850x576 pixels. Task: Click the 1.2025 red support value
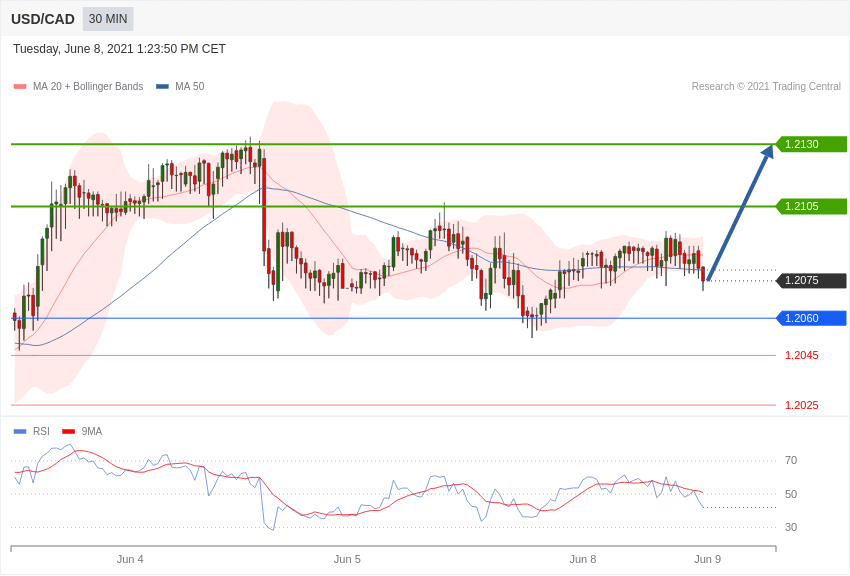802,405
